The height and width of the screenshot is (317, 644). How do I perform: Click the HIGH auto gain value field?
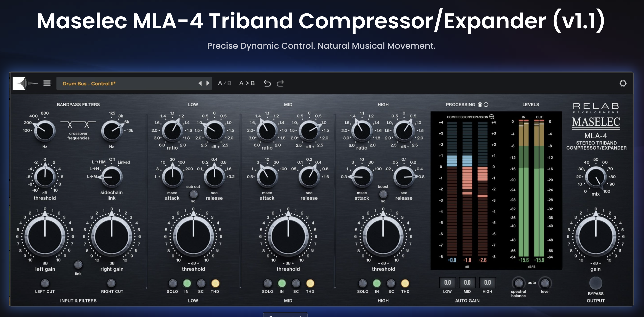click(x=487, y=283)
